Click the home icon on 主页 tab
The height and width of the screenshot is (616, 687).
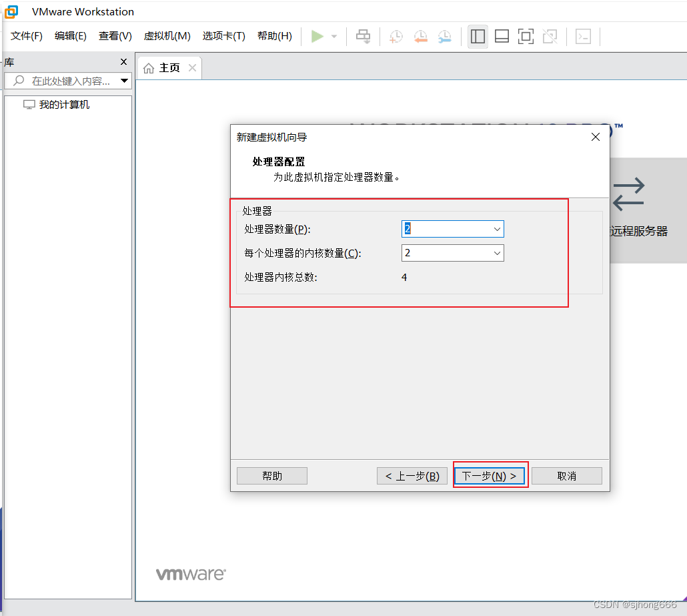[x=149, y=68]
